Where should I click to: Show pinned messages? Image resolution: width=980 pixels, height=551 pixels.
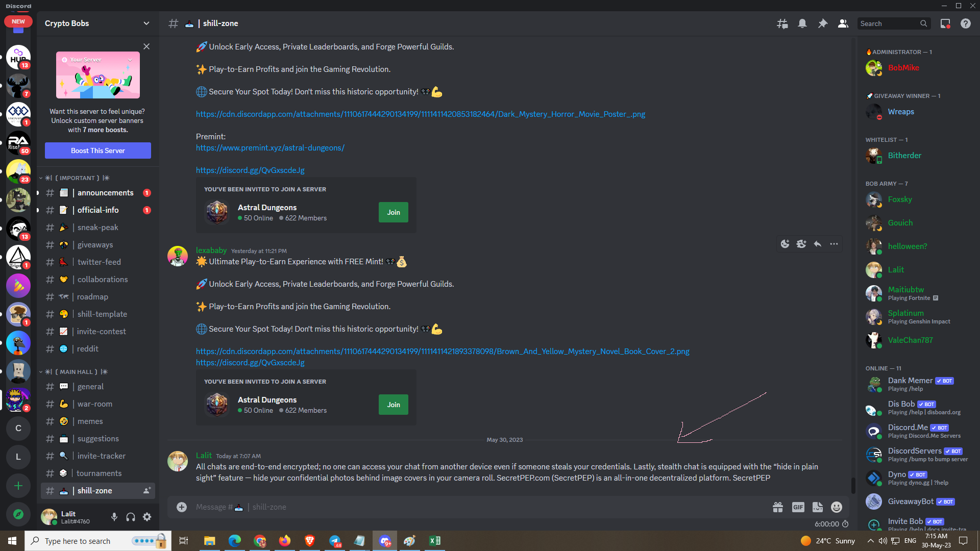(x=823, y=23)
